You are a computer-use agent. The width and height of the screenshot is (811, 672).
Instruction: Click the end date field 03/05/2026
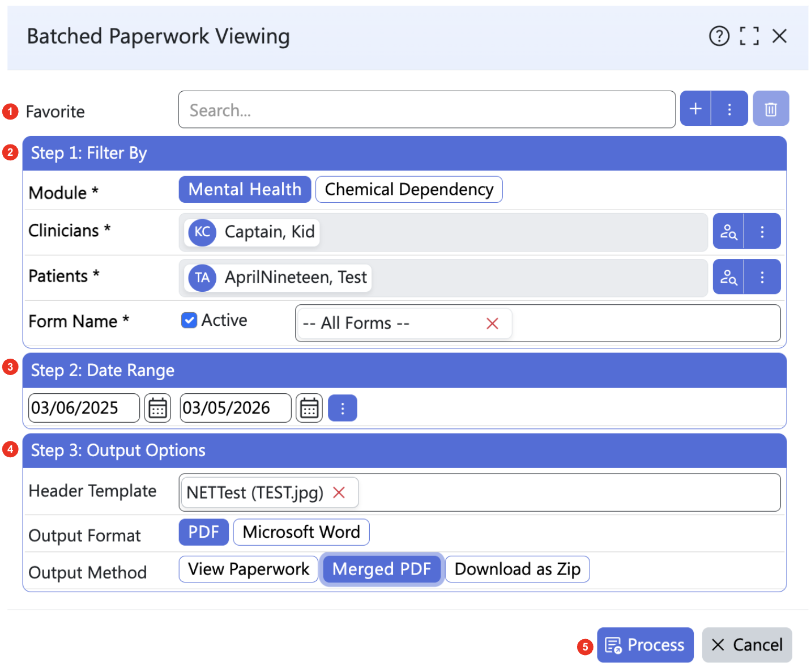(x=236, y=408)
